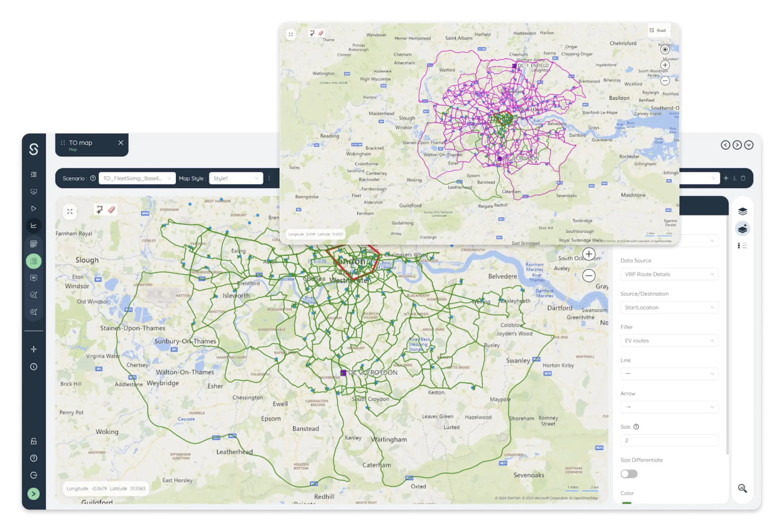Screen dimensions: 783x532
Task: Click the settings panel vertical scrollbar
Action: 727,335
